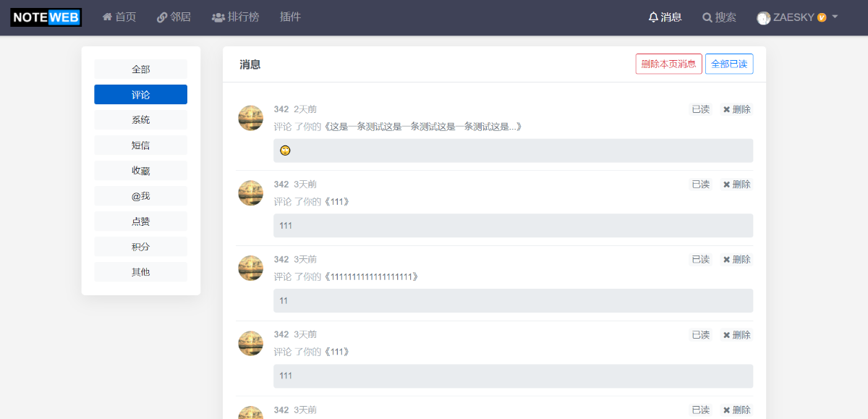Go to 首页 via home icon
The image size is (868, 419).
[119, 17]
